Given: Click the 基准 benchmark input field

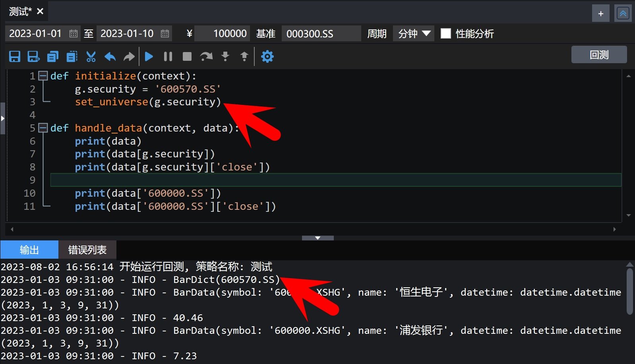Looking at the screenshot, I should pyautogui.click(x=321, y=34).
